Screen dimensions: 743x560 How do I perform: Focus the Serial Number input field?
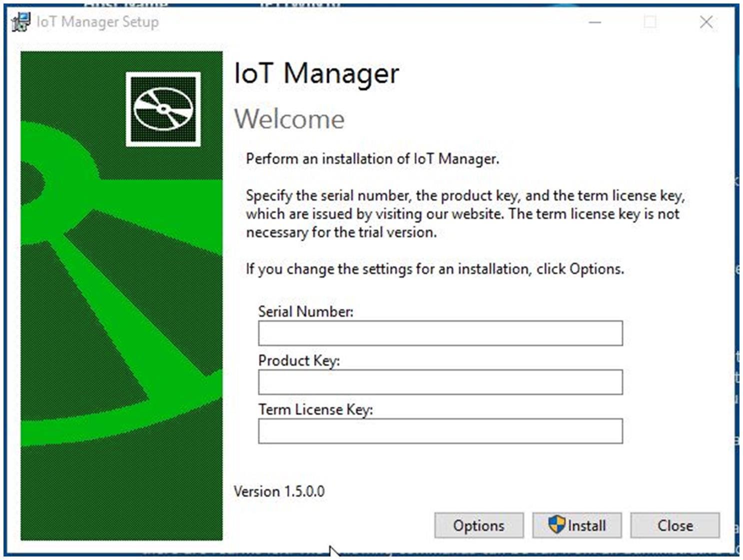pyautogui.click(x=440, y=333)
